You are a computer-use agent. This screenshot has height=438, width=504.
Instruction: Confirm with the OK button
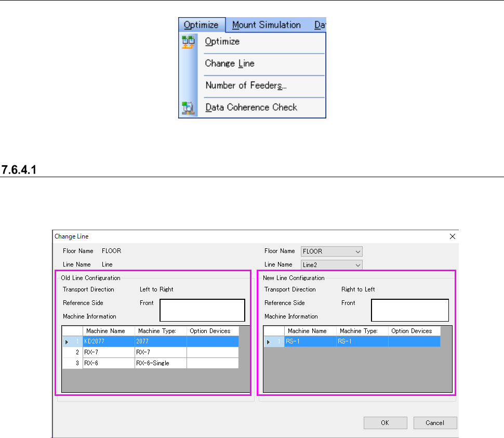385,423
